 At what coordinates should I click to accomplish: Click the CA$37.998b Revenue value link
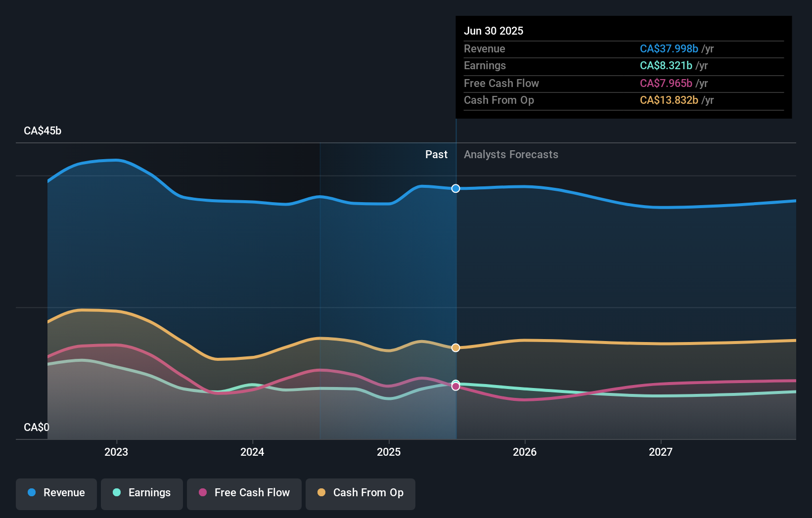point(669,48)
